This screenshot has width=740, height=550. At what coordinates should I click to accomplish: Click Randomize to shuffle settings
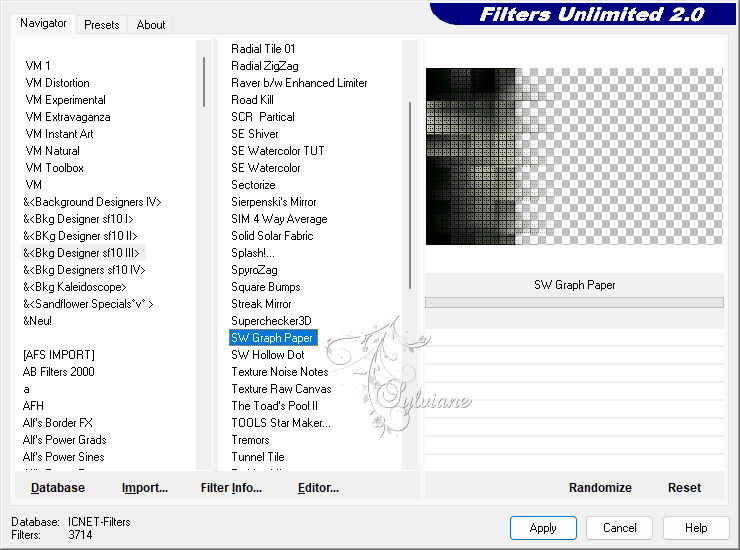tap(600, 487)
